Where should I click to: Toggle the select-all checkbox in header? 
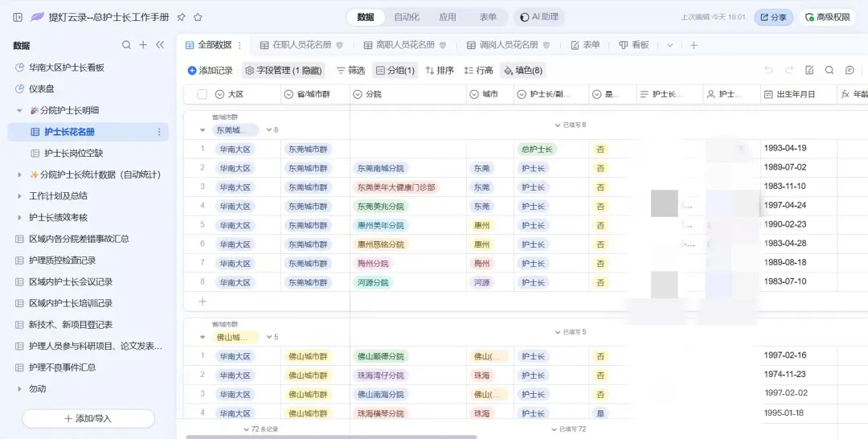point(203,94)
